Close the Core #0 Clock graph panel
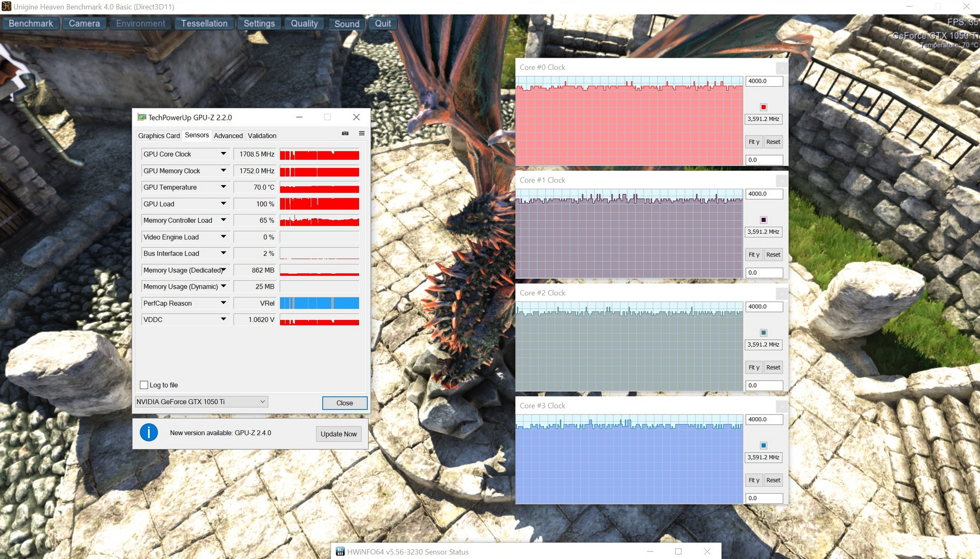The image size is (980, 559). (781, 68)
